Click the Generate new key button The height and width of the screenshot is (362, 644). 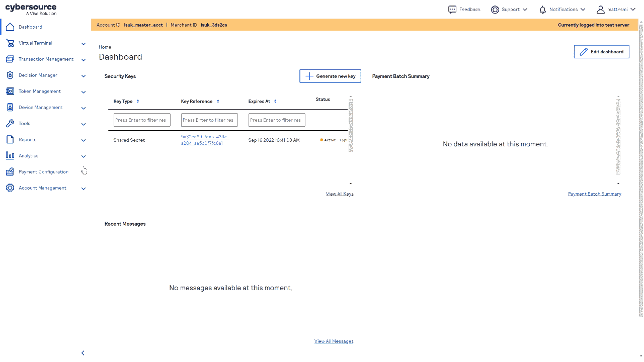coord(330,76)
